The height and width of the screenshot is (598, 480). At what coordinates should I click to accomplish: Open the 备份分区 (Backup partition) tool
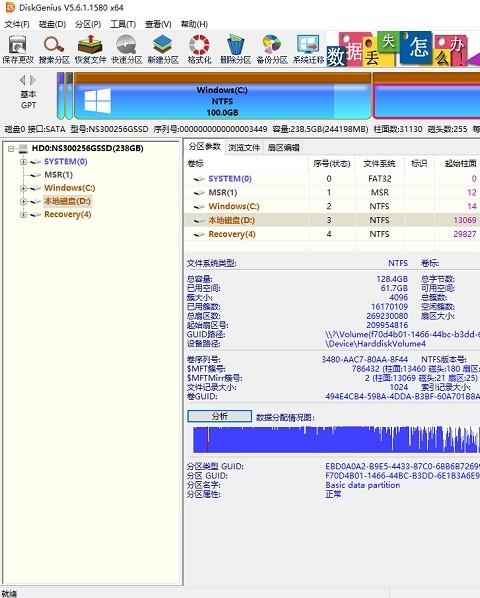click(x=271, y=49)
